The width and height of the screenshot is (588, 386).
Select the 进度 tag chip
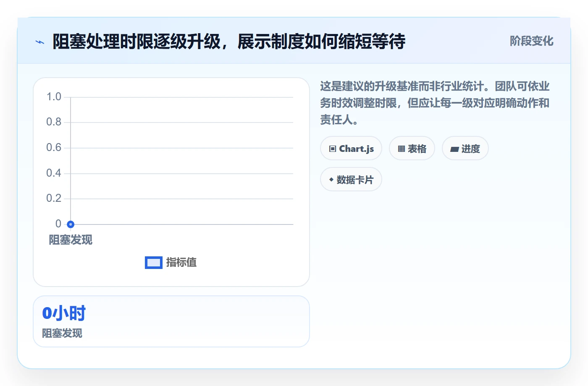465,149
